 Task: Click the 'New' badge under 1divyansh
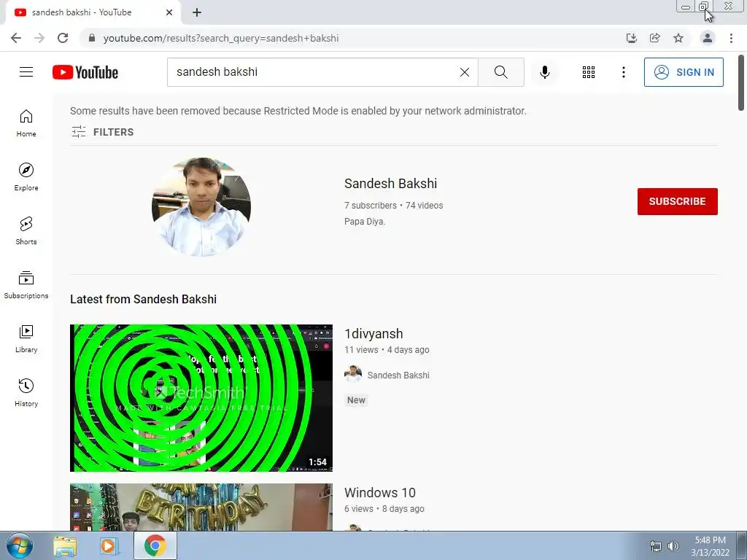(x=356, y=400)
